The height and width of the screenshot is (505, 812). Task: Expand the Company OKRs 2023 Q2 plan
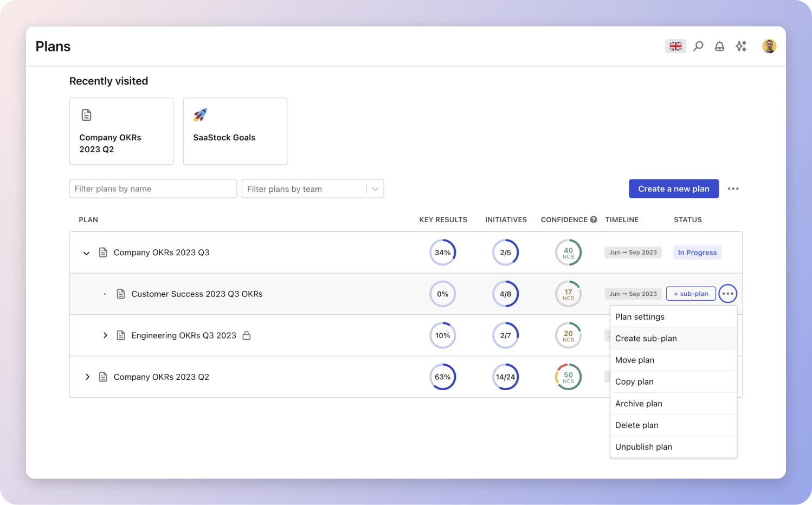tap(87, 377)
